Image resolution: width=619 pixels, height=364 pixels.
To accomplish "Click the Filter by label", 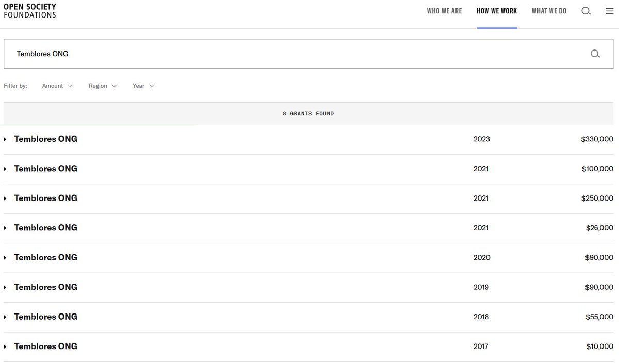I will pos(15,86).
